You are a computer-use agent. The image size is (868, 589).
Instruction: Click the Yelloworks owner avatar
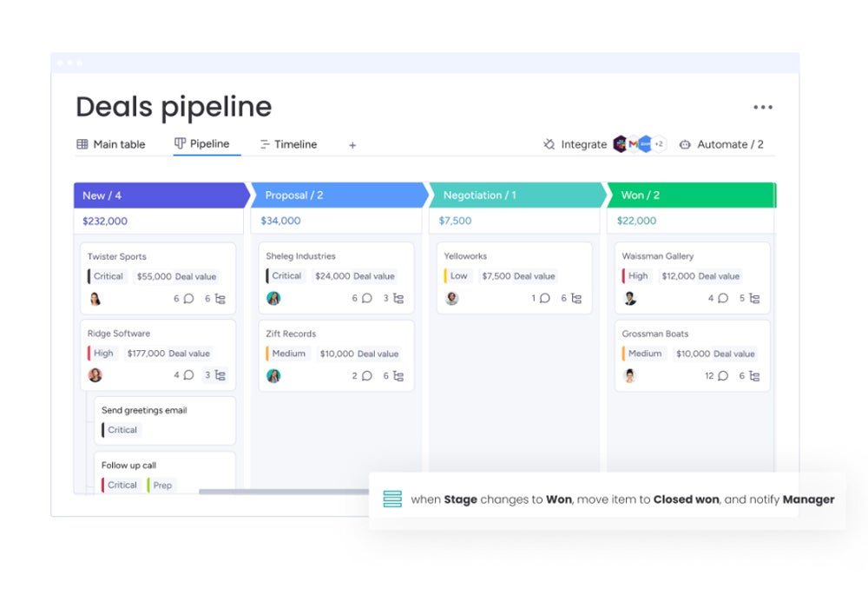451,298
